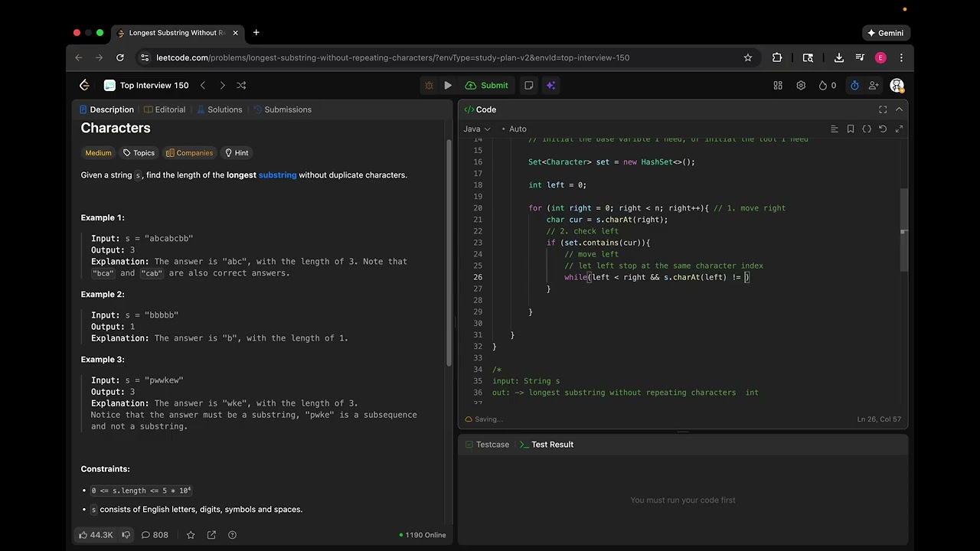
Task: Click the Ln 26, Col 57 status text
Action: (879, 419)
